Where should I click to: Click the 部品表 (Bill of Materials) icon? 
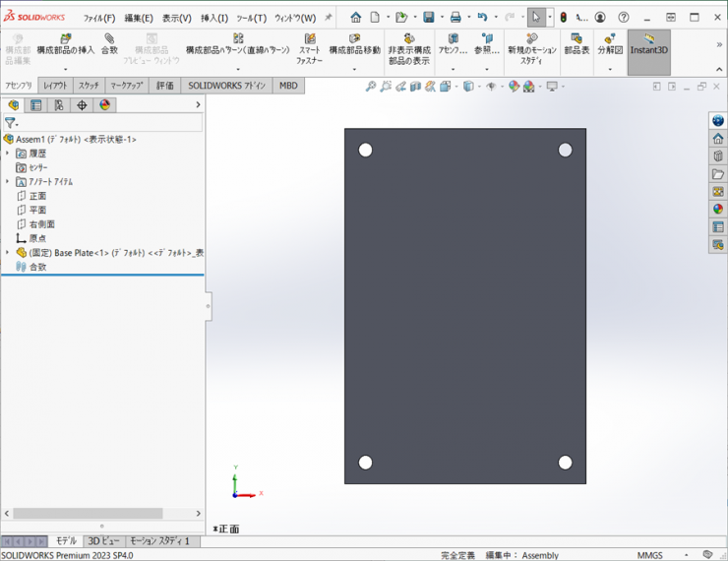click(576, 39)
